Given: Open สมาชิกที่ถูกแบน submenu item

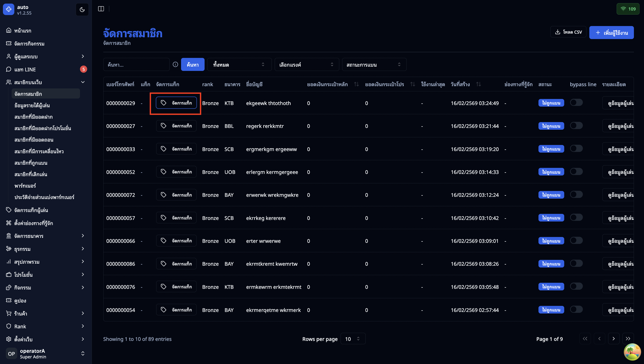Looking at the screenshot, I should click(31, 163).
